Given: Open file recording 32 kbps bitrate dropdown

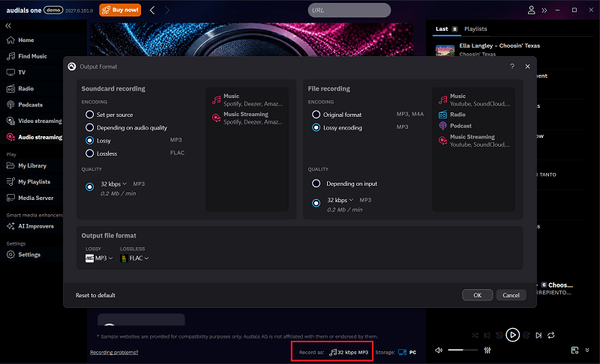Looking at the screenshot, I should click(x=340, y=200).
